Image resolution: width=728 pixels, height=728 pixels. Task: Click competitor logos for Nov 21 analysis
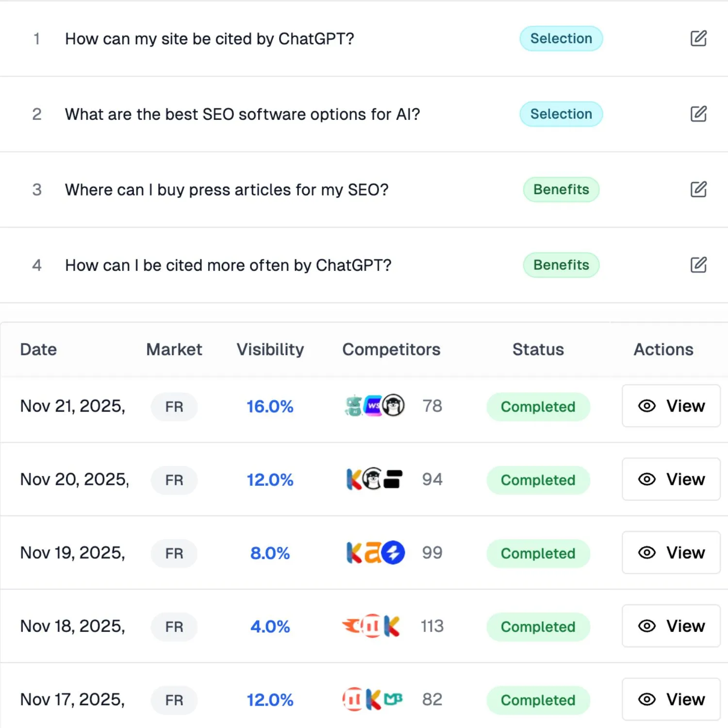click(374, 406)
